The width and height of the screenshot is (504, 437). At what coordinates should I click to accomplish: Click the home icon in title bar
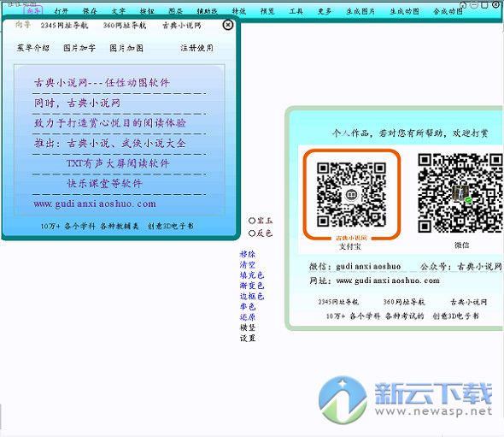(463, 5)
